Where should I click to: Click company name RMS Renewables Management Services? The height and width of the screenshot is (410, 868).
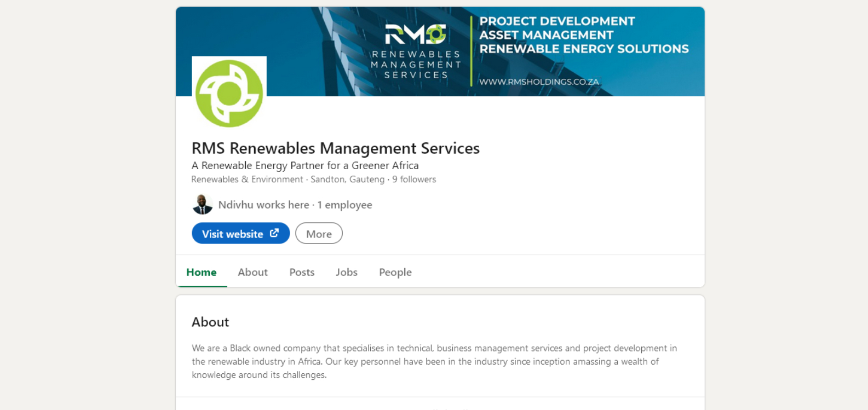pos(336,148)
